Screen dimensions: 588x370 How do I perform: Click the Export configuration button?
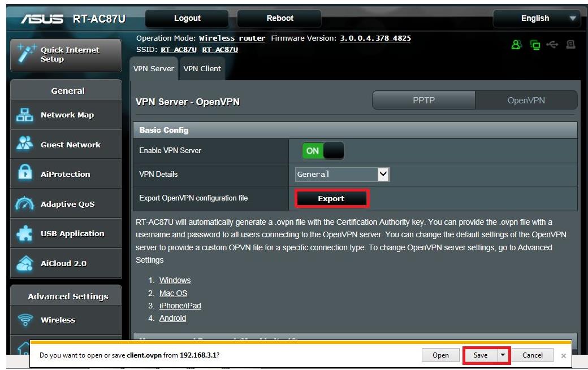point(331,198)
